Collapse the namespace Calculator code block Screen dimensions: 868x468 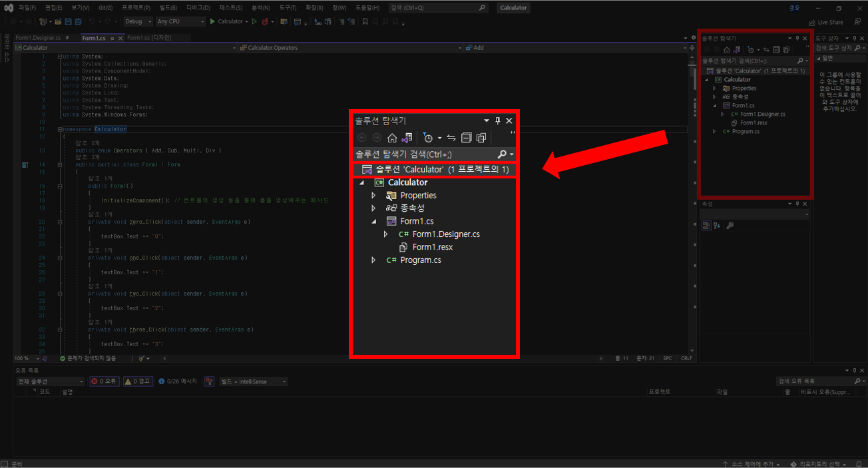coord(59,129)
